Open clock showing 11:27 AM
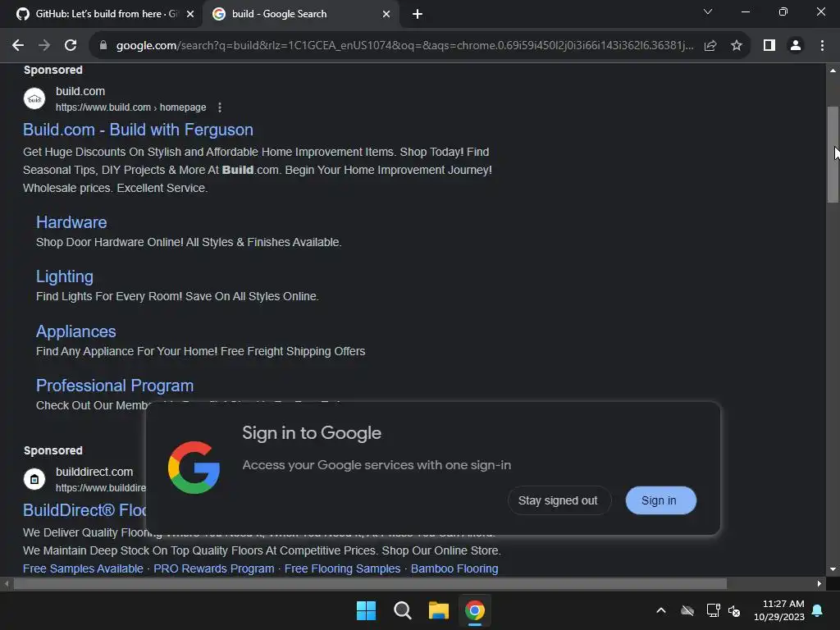 [x=779, y=610]
